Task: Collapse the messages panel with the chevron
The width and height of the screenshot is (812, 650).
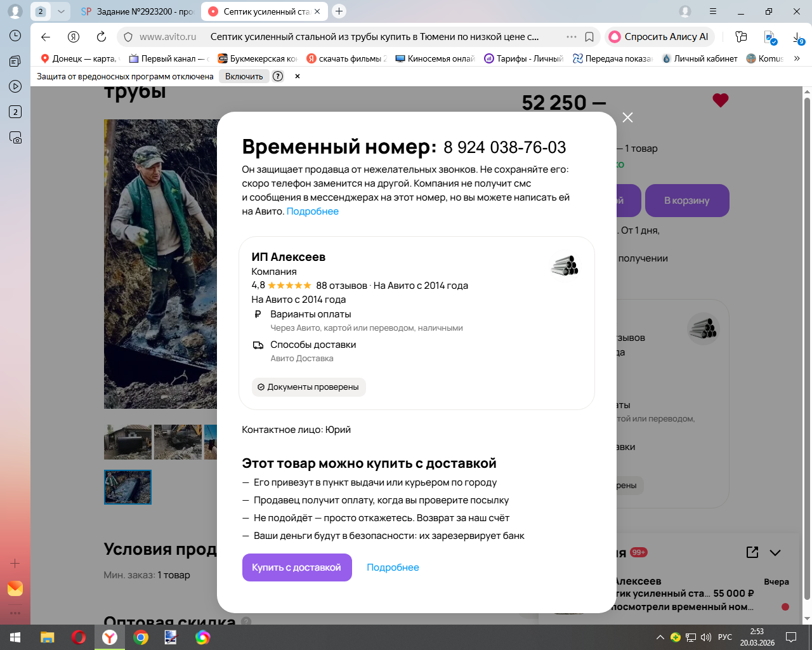Action: tap(775, 552)
